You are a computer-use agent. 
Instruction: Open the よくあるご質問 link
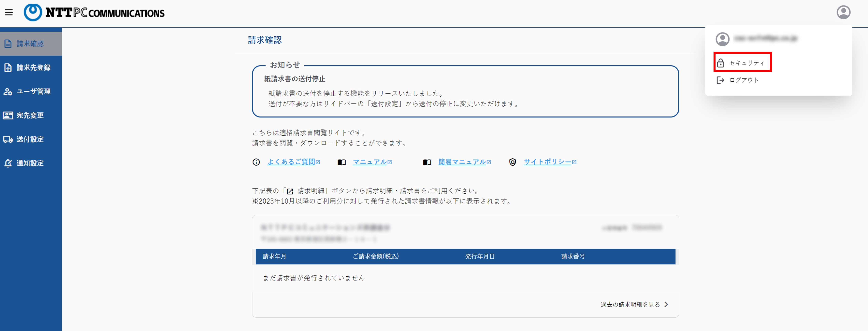[x=291, y=162]
